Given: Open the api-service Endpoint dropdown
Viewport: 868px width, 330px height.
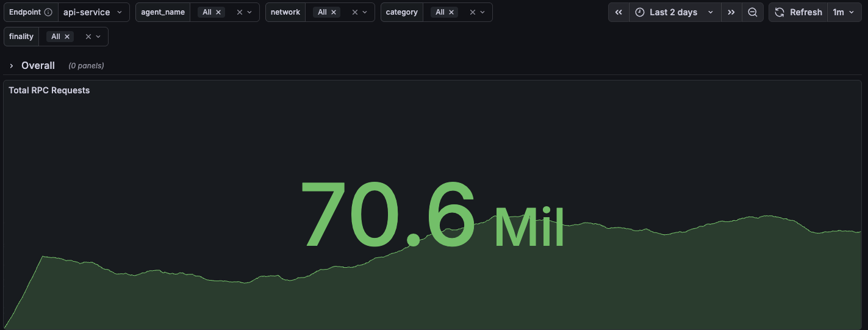Looking at the screenshot, I should [93, 12].
